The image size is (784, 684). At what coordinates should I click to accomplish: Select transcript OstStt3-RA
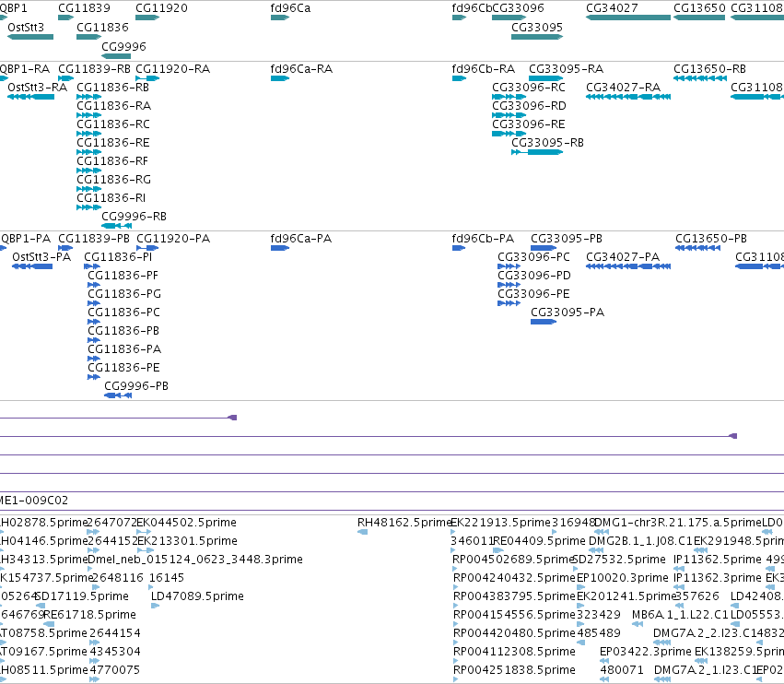coord(38,87)
